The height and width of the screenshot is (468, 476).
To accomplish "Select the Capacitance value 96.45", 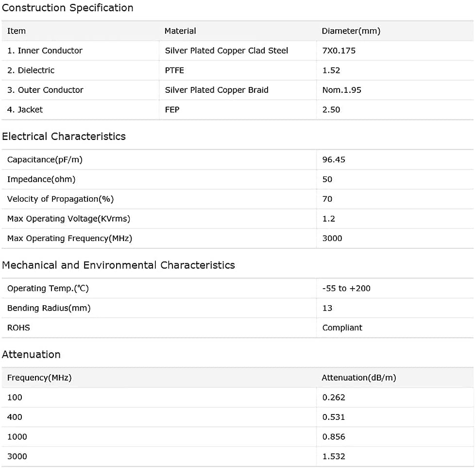I will [334, 160].
